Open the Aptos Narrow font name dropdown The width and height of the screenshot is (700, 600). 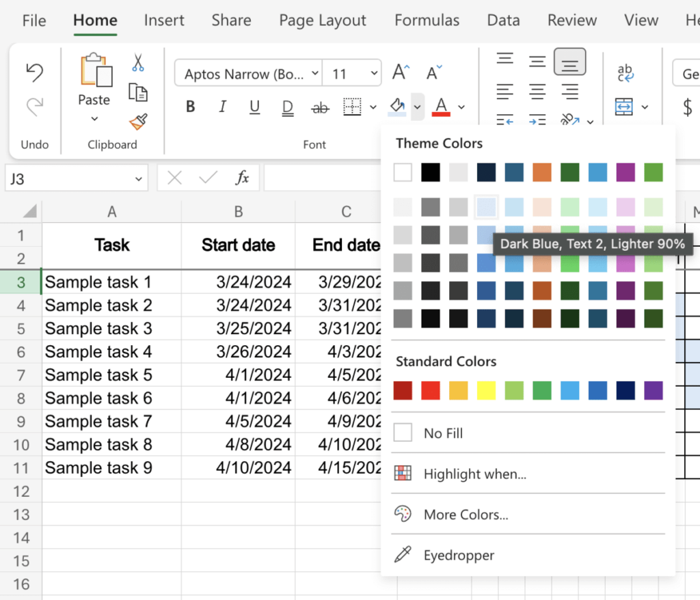(x=314, y=73)
